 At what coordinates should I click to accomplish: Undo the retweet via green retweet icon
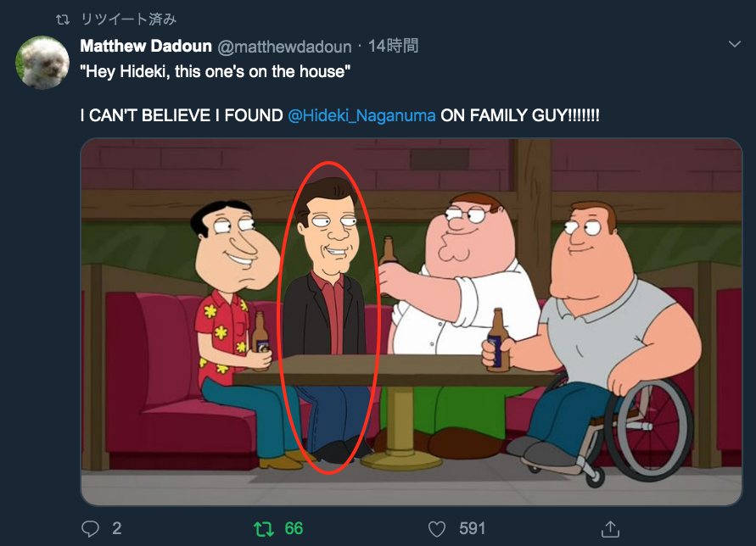(x=264, y=529)
